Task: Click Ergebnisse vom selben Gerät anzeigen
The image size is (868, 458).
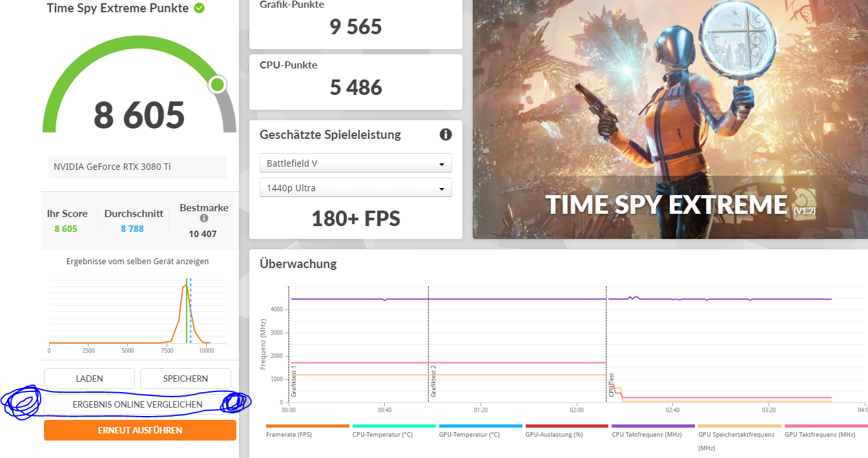Action: pos(138,262)
